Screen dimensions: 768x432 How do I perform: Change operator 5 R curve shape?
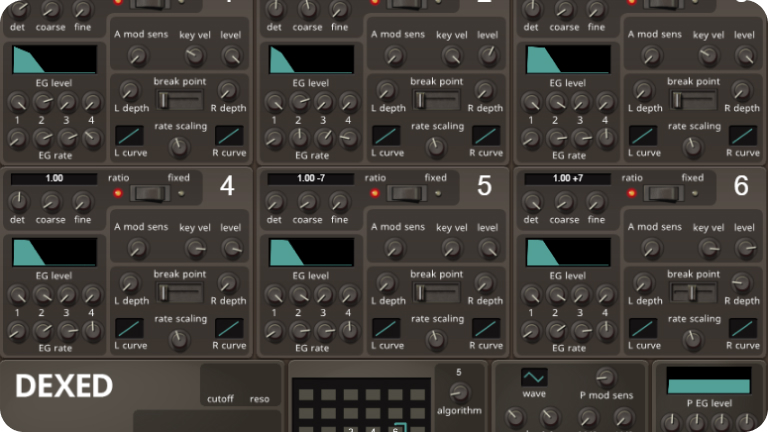tap(486, 328)
